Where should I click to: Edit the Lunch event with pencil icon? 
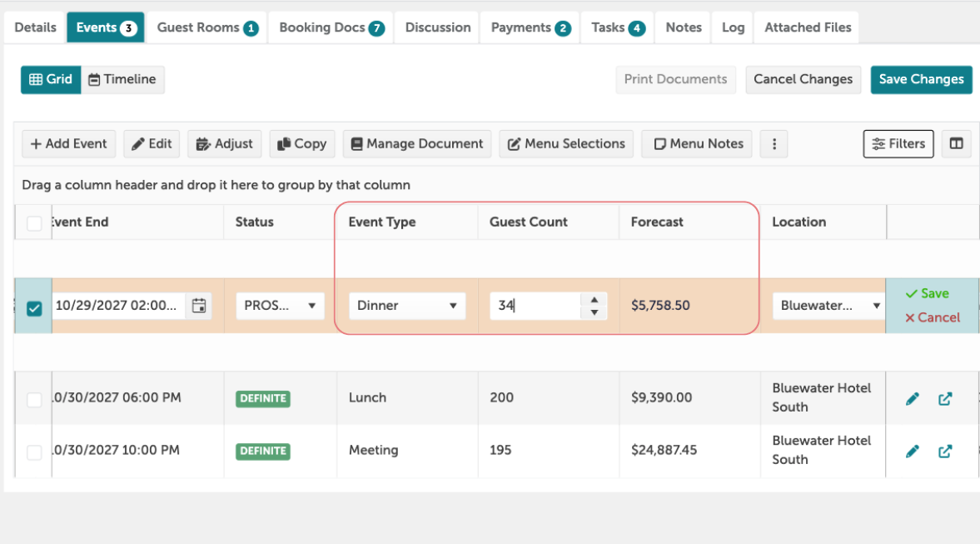913,399
